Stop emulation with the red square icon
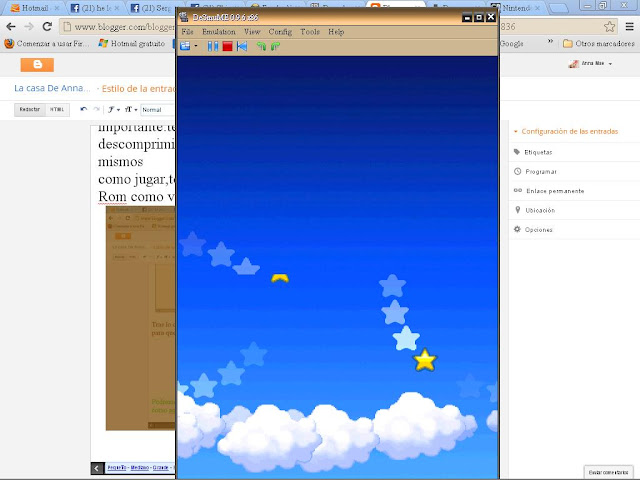 (227, 46)
